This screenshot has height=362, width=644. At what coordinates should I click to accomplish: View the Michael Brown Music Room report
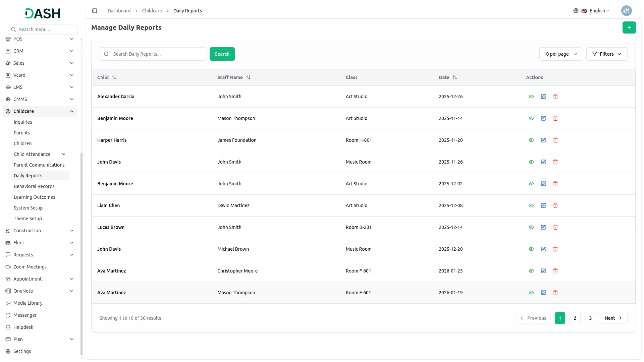pyautogui.click(x=531, y=249)
